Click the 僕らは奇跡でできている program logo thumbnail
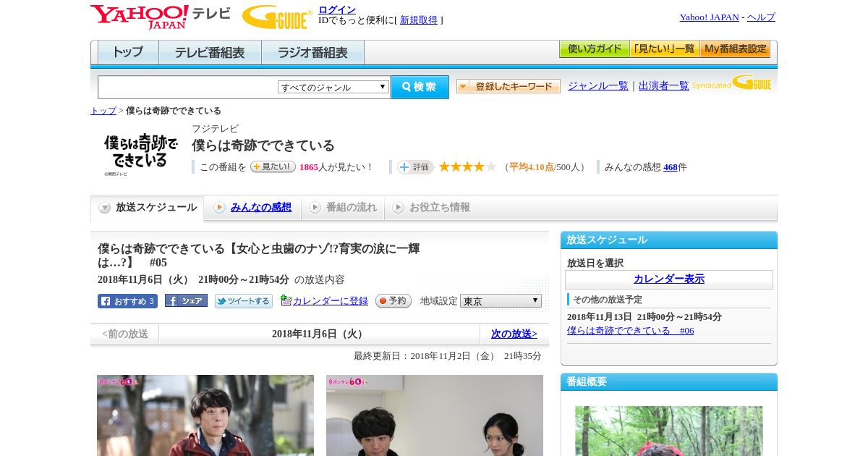Image resolution: width=868 pixels, height=456 pixels. pyautogui.click(x=140, y=153)
